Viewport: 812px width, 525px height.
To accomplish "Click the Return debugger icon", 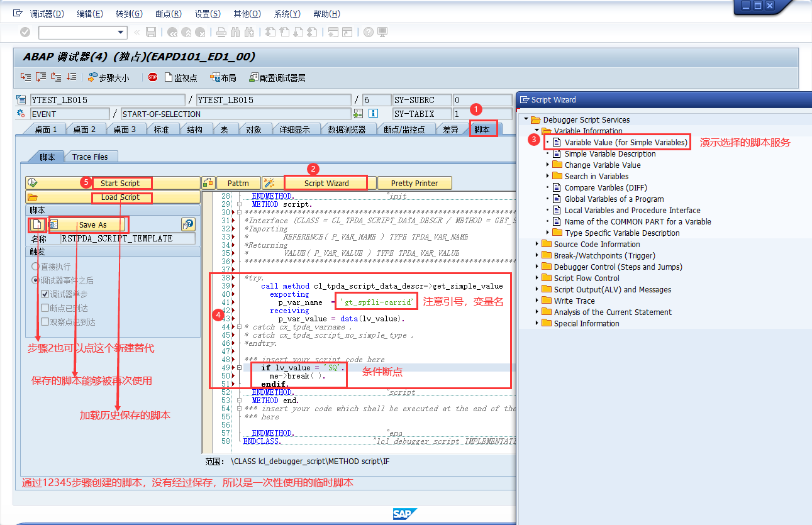I will (56, 77).
